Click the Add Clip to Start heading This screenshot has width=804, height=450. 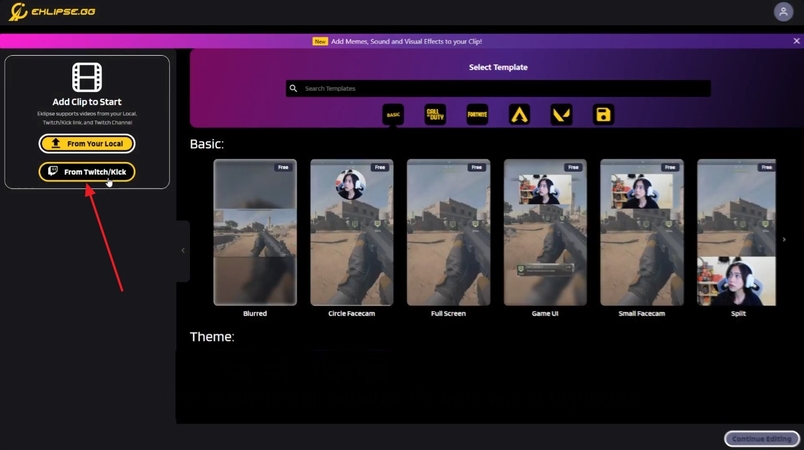click(87, 101)
